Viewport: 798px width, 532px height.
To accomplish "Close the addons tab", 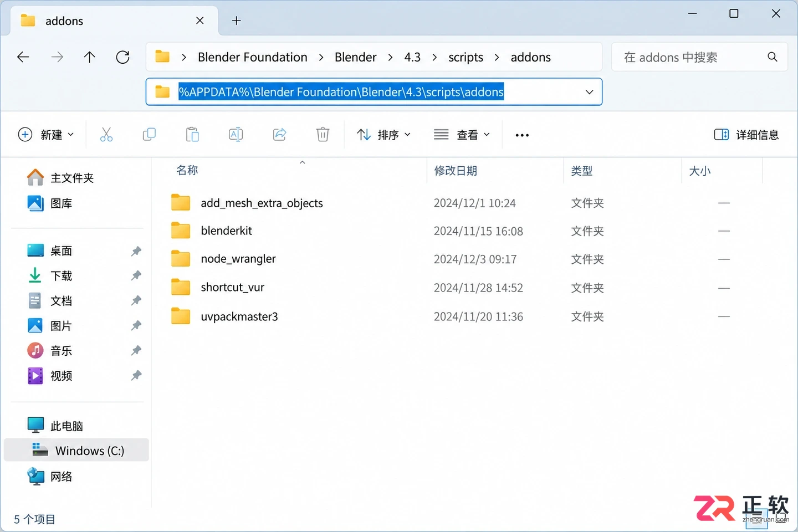I will (x=200, y=21).
